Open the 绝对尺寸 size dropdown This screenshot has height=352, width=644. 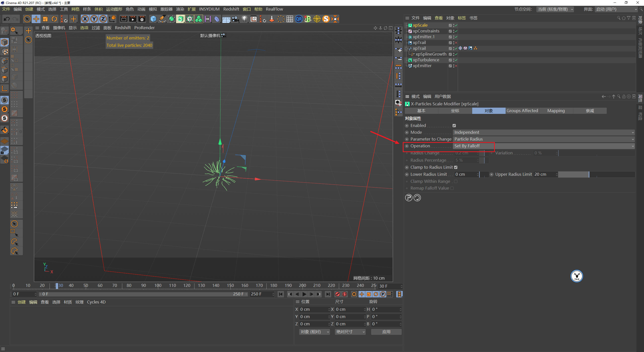(x=350, y=332)
